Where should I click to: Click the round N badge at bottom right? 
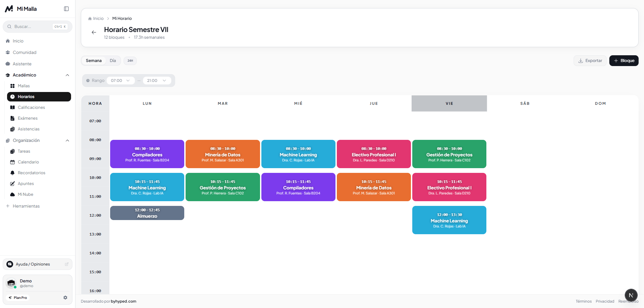pyautogui.click(x=631, y=295)
